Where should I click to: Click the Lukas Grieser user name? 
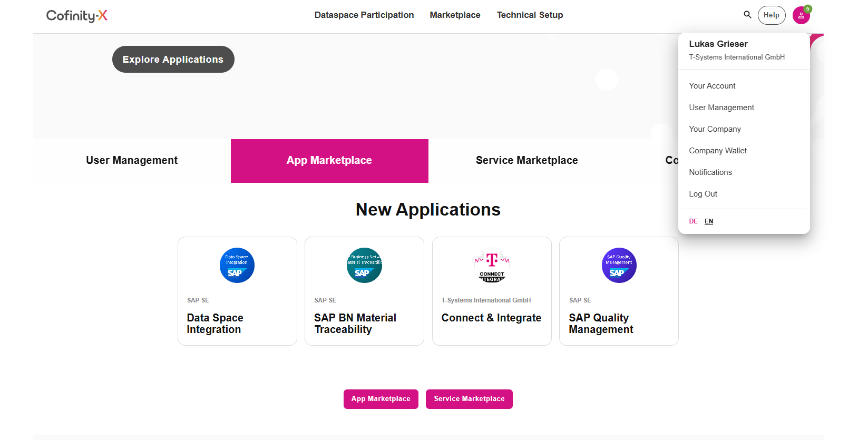[718, 44]
